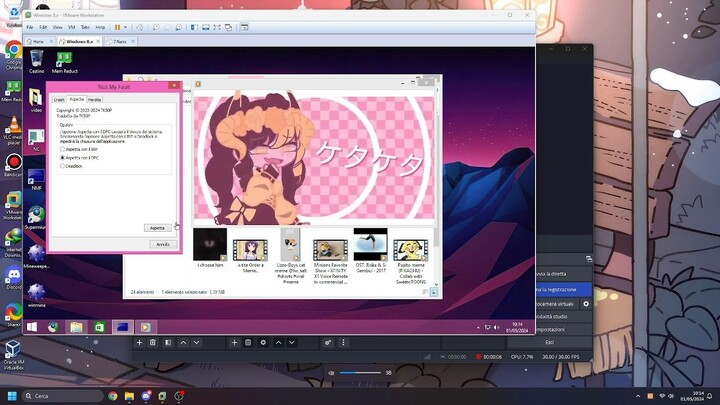720x405 pixels.
Task: Open File Explorer in the VM taskbar
Action: pos(76,326)
